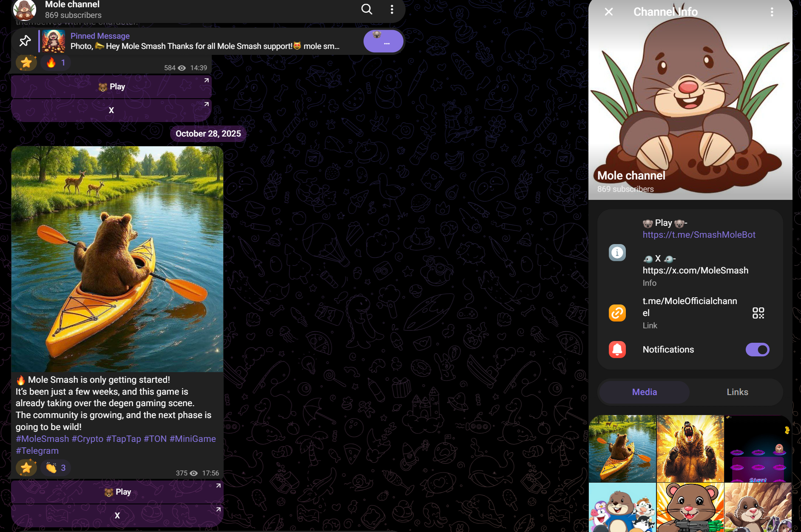
Task: Open the mole with gun thumbnail in Media
Action: coord(690,507)
